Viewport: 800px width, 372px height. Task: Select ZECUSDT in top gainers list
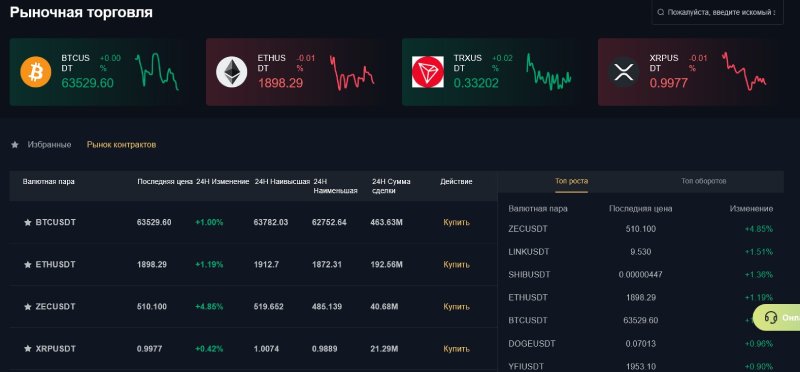528,229
